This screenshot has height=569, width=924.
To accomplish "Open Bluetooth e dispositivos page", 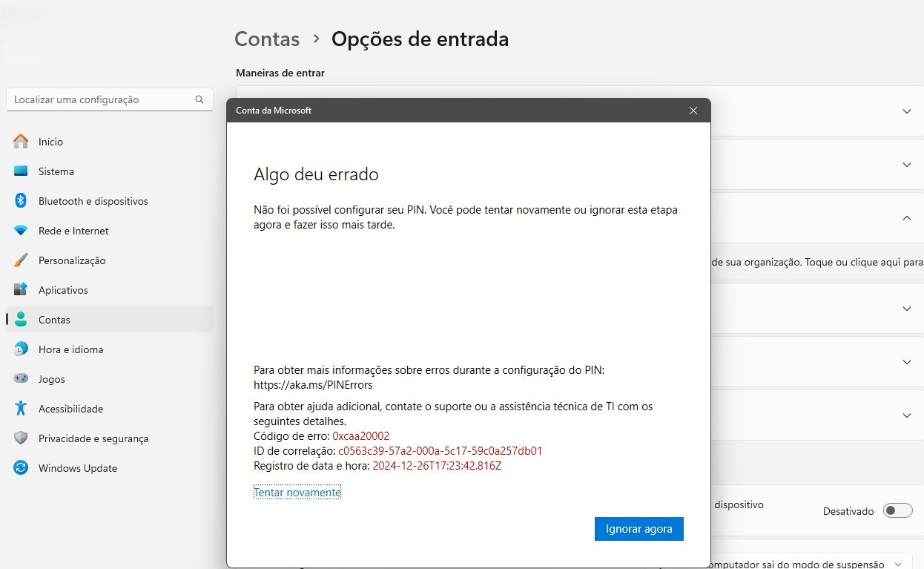I will pyautogui.click(x=110, y=201).
